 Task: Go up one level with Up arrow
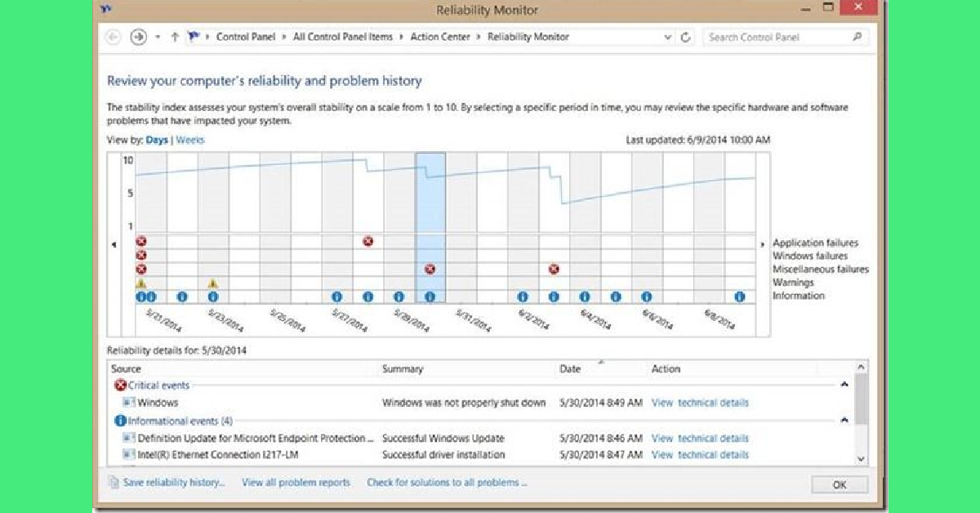176,37
